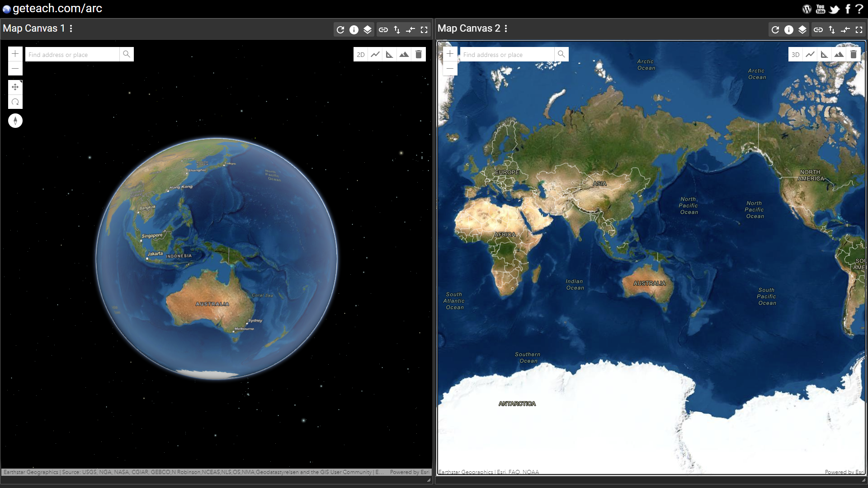This screenshot has width=868, height=488.
Task: Select the pan tool in Map Canvas 1
Action: click(15, 87)
